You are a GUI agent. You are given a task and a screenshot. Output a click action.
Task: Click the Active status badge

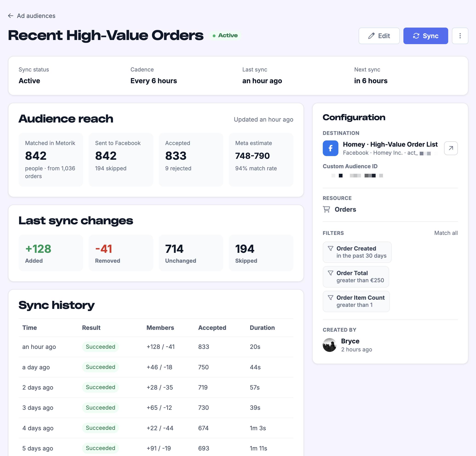coord(225,35)
